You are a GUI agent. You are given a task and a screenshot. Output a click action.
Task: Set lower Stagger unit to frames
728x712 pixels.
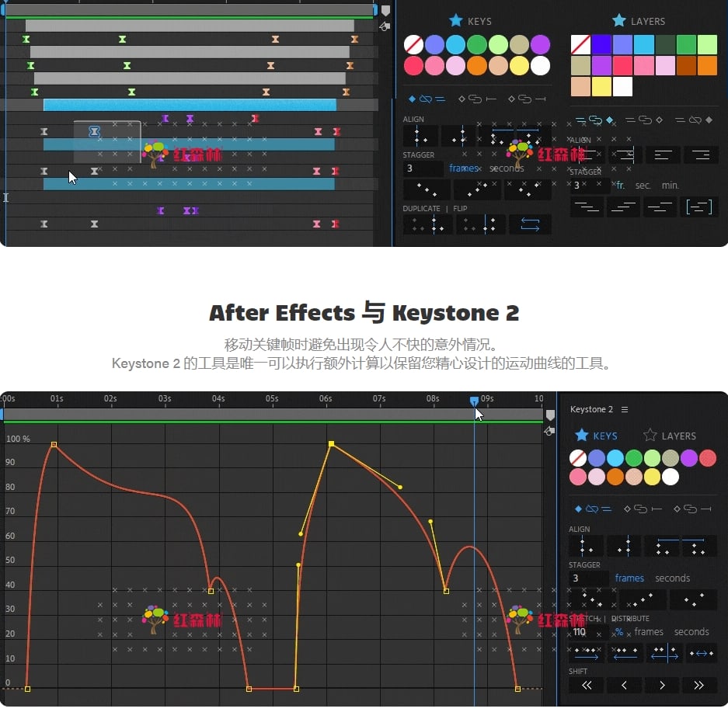(x=629, y=578)
